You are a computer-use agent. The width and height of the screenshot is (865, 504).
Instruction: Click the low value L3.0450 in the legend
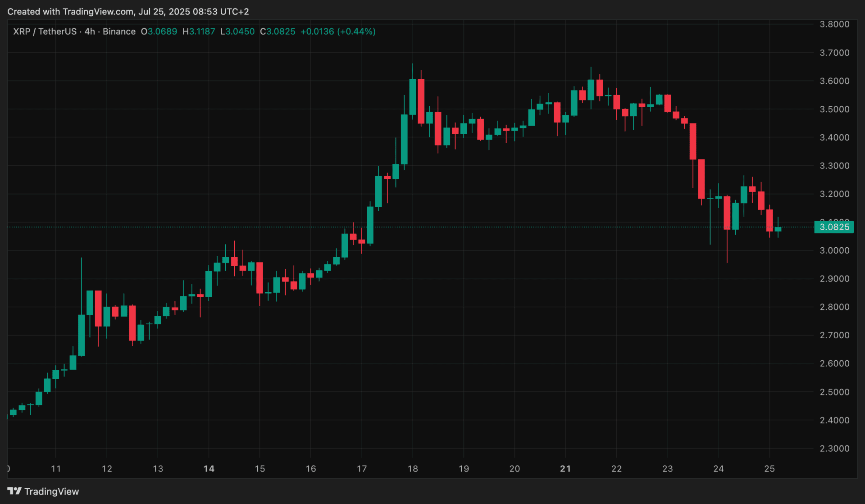coord(237,32)
